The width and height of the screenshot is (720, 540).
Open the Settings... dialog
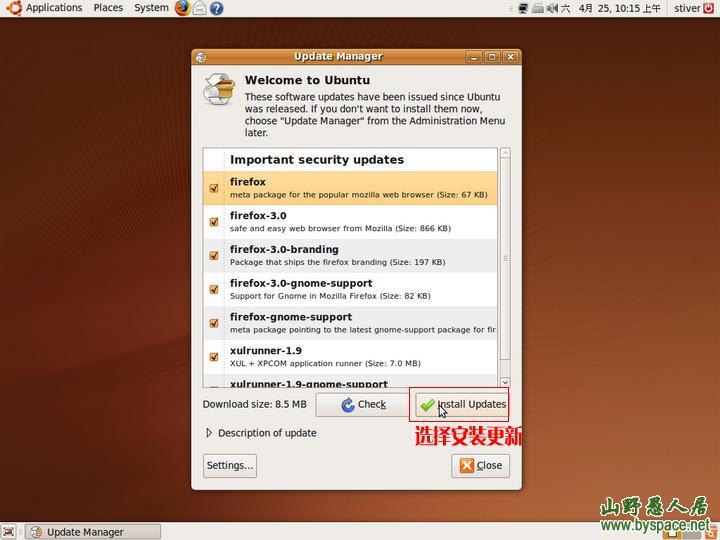230,466
